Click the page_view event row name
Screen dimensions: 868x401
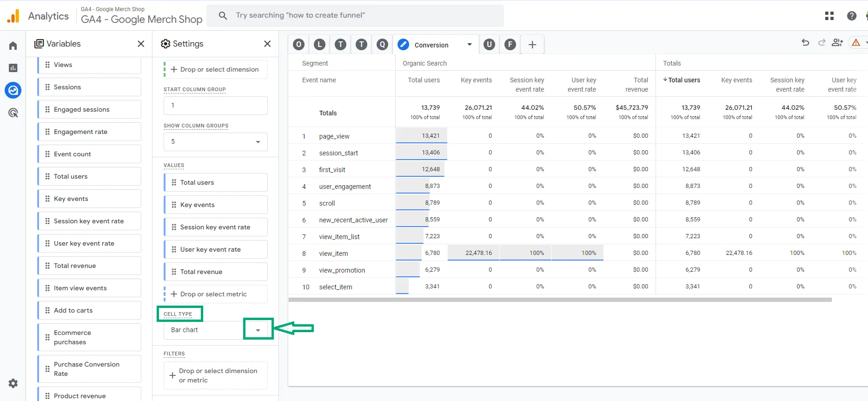coord(334,136)
